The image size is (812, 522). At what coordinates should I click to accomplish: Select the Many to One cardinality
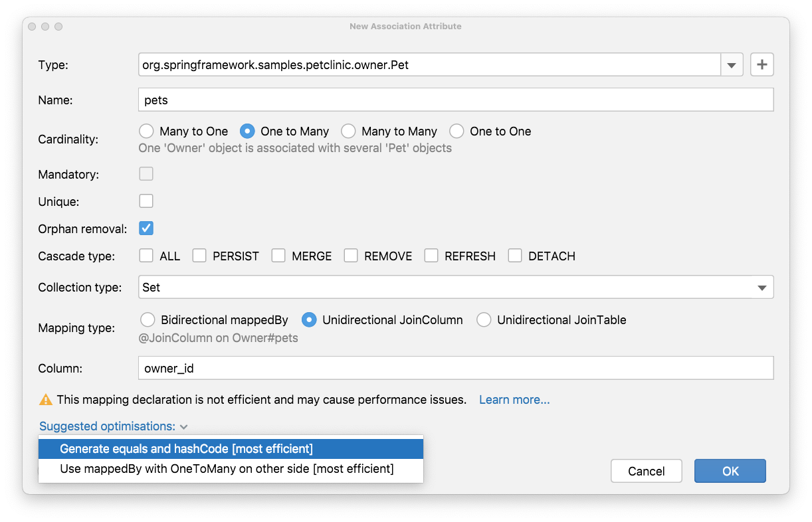pyautogui.click(x=146, y=131)
